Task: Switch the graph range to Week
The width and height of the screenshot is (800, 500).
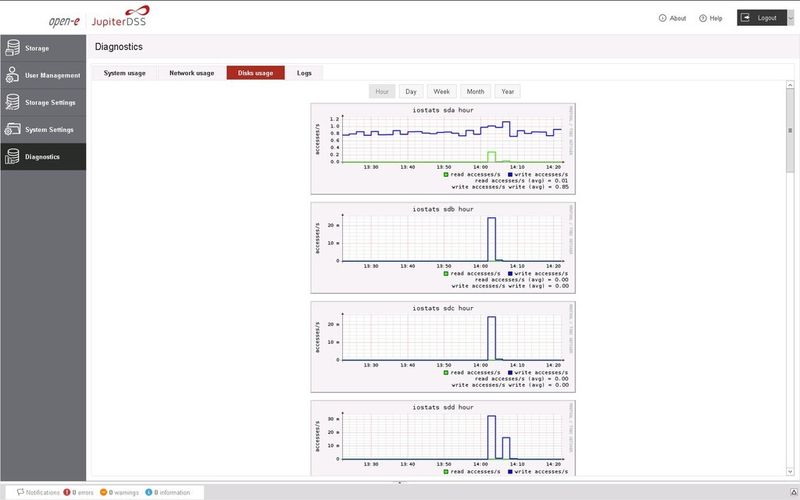Action: pos(441,92)
